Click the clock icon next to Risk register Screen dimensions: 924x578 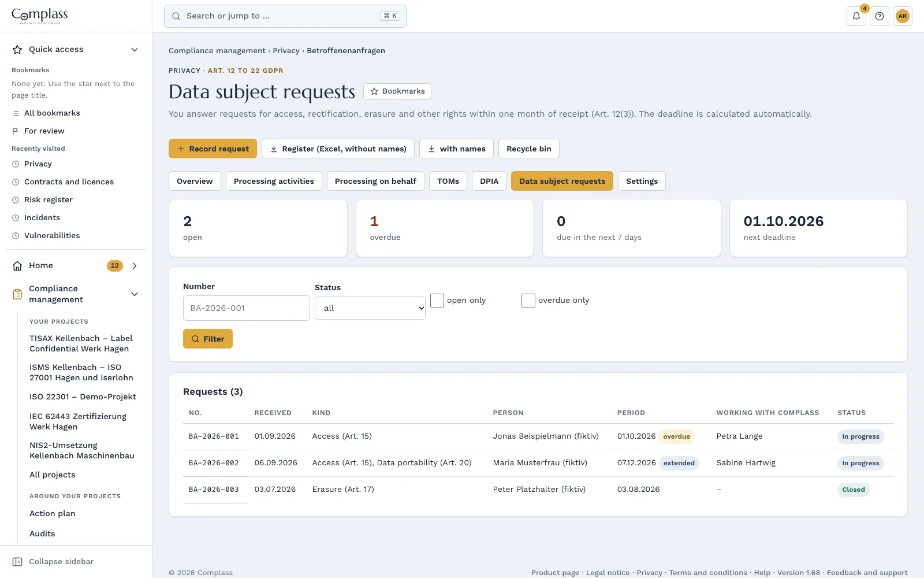pyautogui.click(x=16, y=200)
